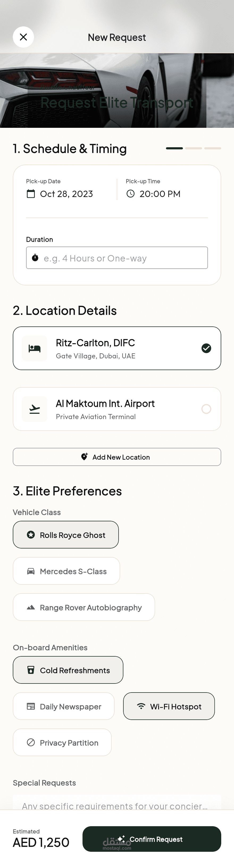This screenshot has width=234, height=868.
Task: Open the Oct 28, 2023 date picker
Action: [x=66, y=194]
